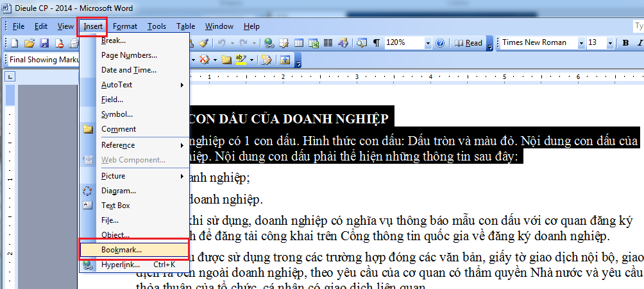Click the Format Painter brush icon
Screen dimensions: 644x289
pyautogui.click(x=203, y=43)
